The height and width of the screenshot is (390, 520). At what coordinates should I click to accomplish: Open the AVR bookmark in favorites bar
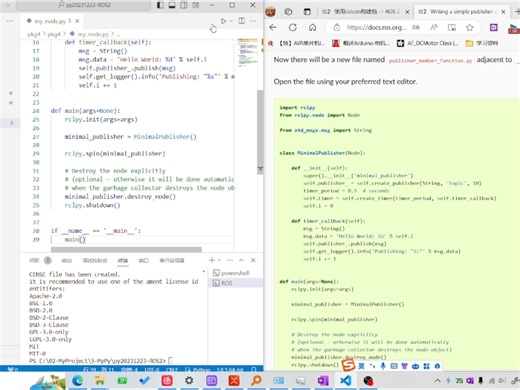coord(297,43)
